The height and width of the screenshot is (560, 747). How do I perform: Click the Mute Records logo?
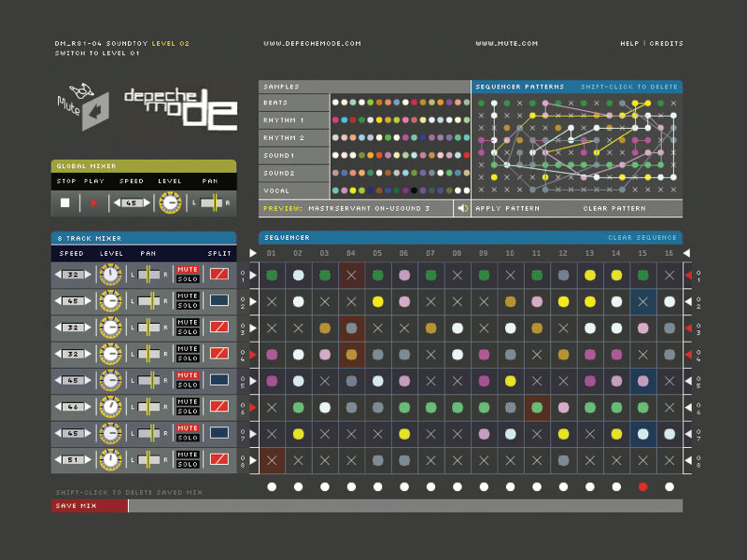click(83, 107)
